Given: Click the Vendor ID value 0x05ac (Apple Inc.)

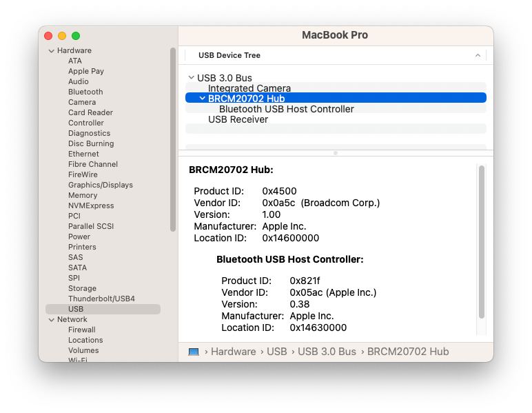Looking at the screenshot, I should [x=333, y=292].
